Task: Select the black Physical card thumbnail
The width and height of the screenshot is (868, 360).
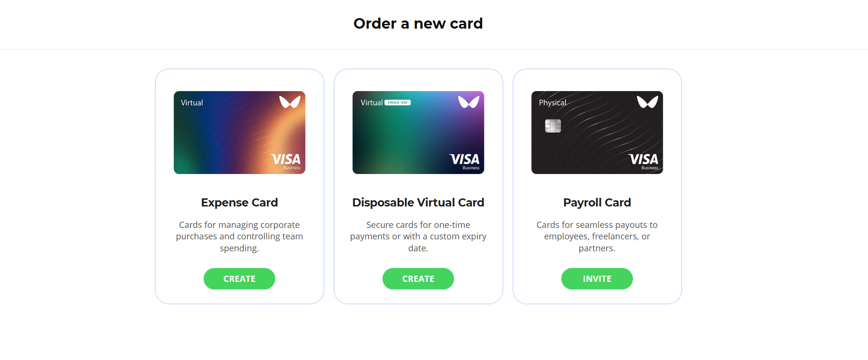Action: pyautogui.click(x=597, y=133)
